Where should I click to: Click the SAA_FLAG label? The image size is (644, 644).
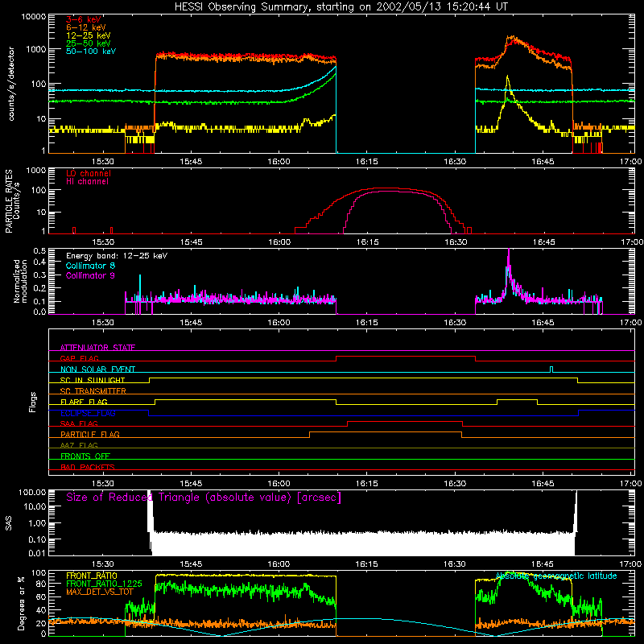[x=79, y=423]
